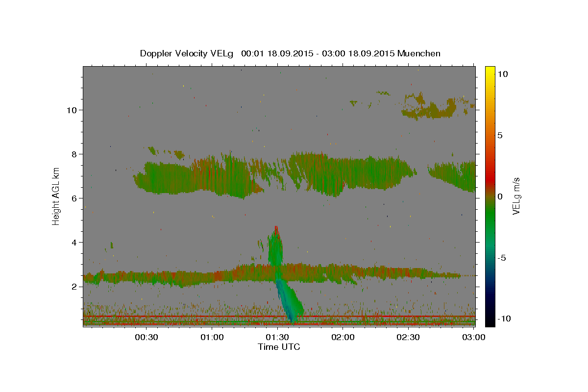Select the 01:00 time tick label
The width and height of the screenshot is (588, 392).
212,337
